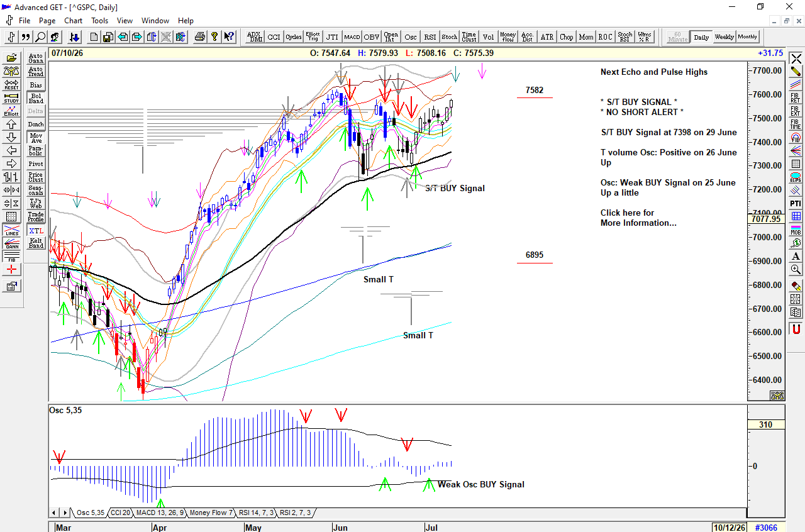Switch to the MACD 13, 26, 9 tab
The width and height of the screenshot is (805, 532).
(160, 513)
